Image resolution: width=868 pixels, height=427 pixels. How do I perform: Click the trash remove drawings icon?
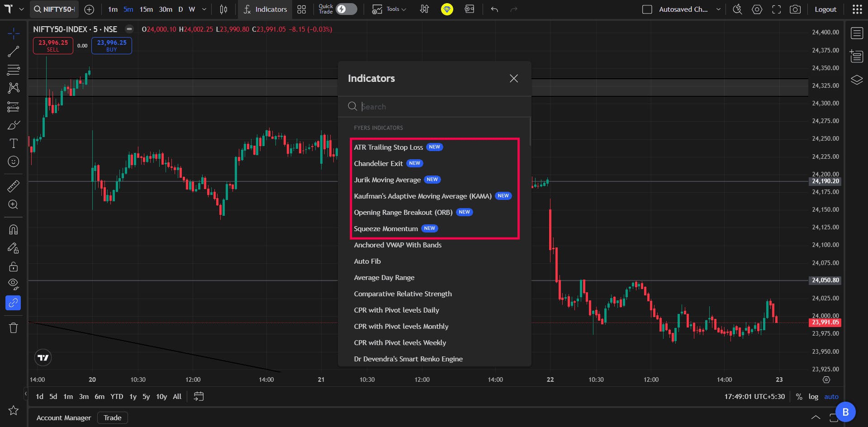pos(14,328)
